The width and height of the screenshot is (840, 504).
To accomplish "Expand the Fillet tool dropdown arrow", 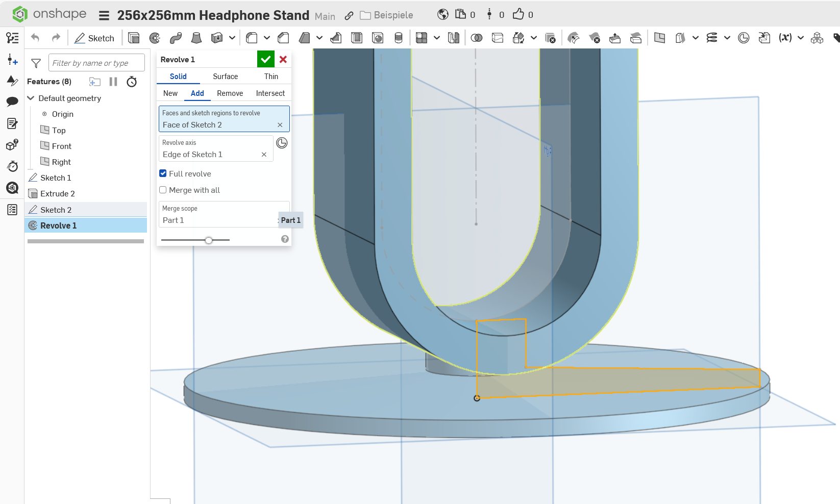I will coord(267,38).
